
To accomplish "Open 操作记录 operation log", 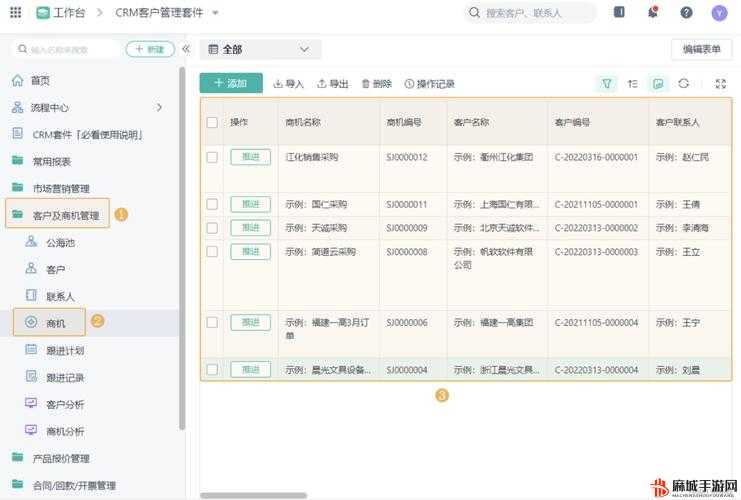I will tap(430, 84).
